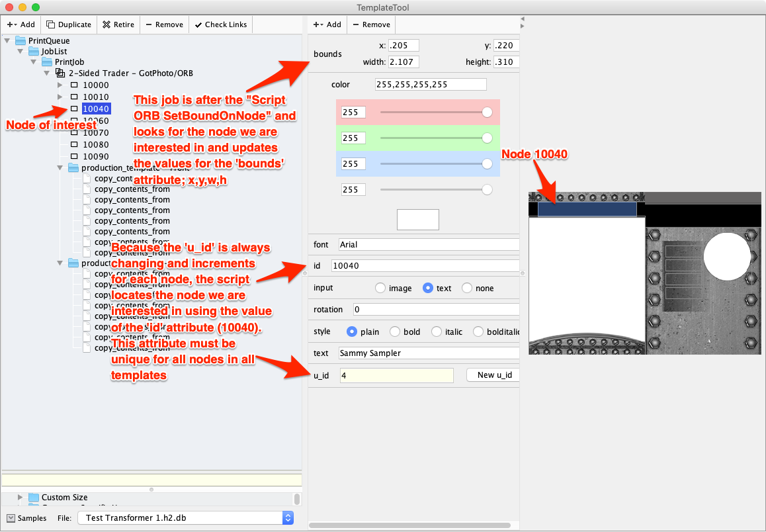The height and width of the screenshot is (532, 766).
Task: Click the New u_id button
Action: pos(493,375)
